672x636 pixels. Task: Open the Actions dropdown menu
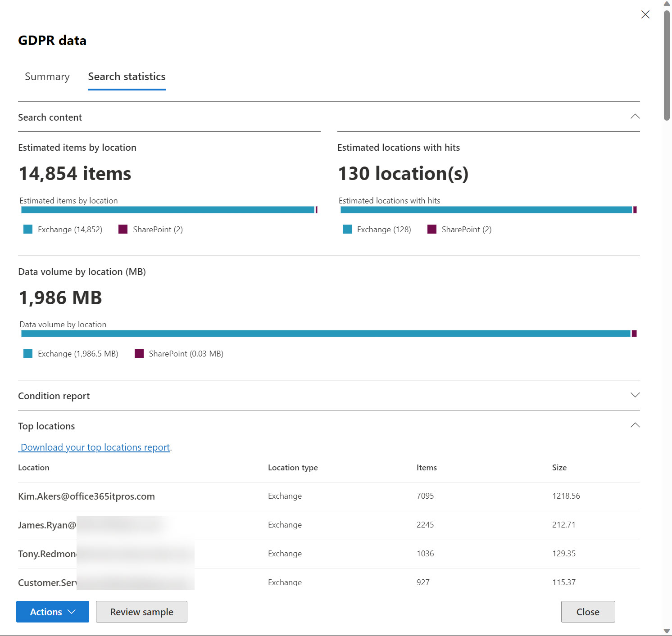pos(53,612)
